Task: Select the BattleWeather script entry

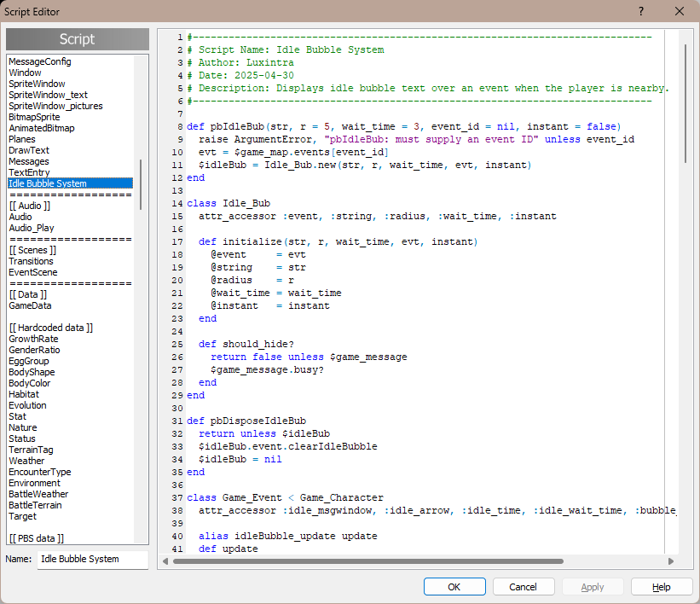Action: tap(38, 494)
